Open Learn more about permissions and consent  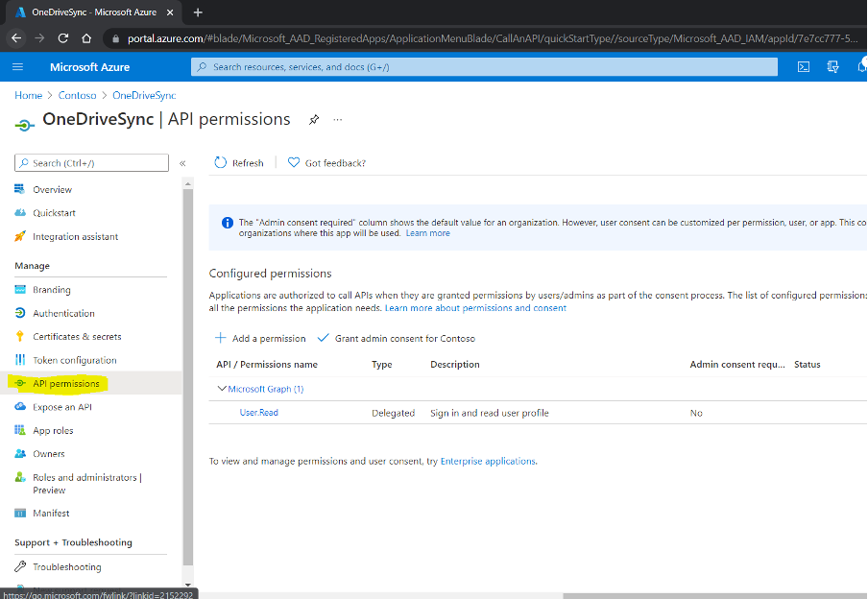(475, 308)
